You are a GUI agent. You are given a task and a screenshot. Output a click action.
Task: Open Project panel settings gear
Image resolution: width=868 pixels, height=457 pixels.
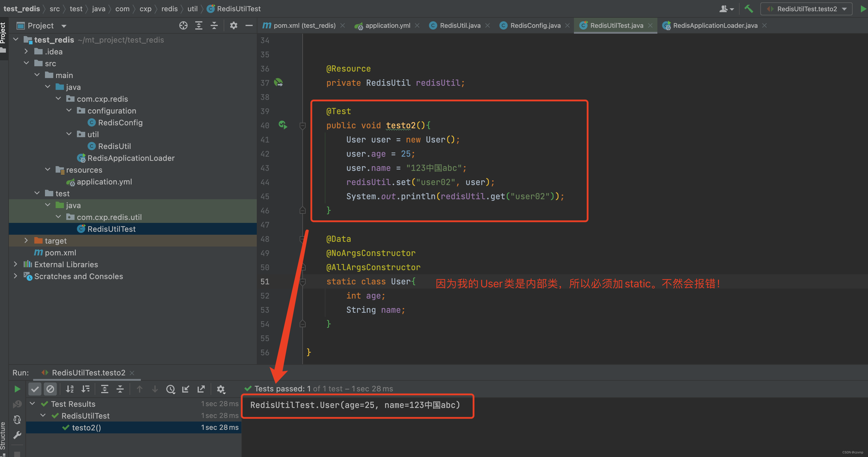[233, 26]
